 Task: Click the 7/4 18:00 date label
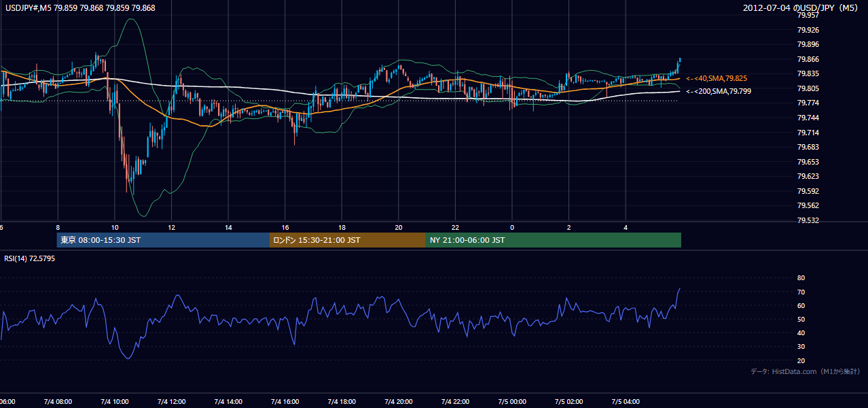(x=342, y=402)
